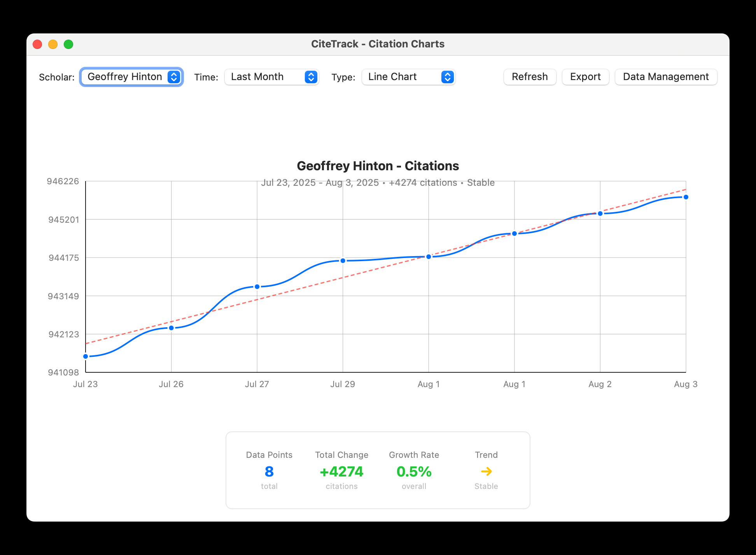Click the Export button
Image resolution: width=756 pixels, height=555 pixels.
[x=585, y=77]
